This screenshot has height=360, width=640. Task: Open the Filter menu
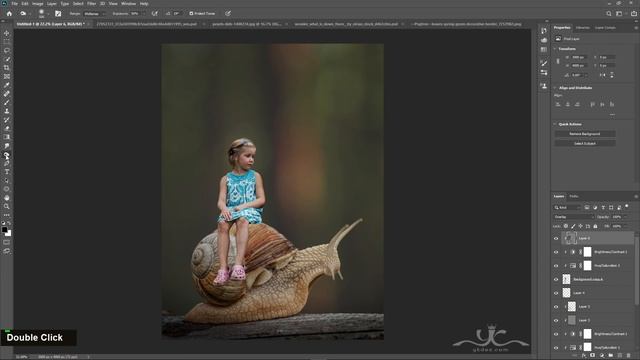click(91, 4)
